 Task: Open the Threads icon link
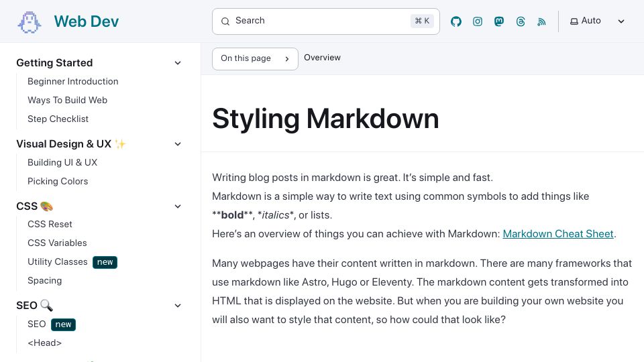coord(521,21)
